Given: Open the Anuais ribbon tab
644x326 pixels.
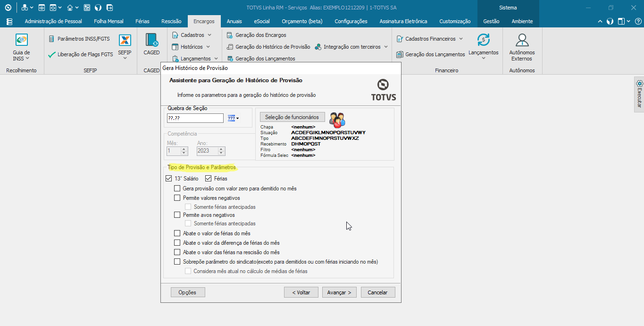Looking at the screenshot, I should coord(234,21).
